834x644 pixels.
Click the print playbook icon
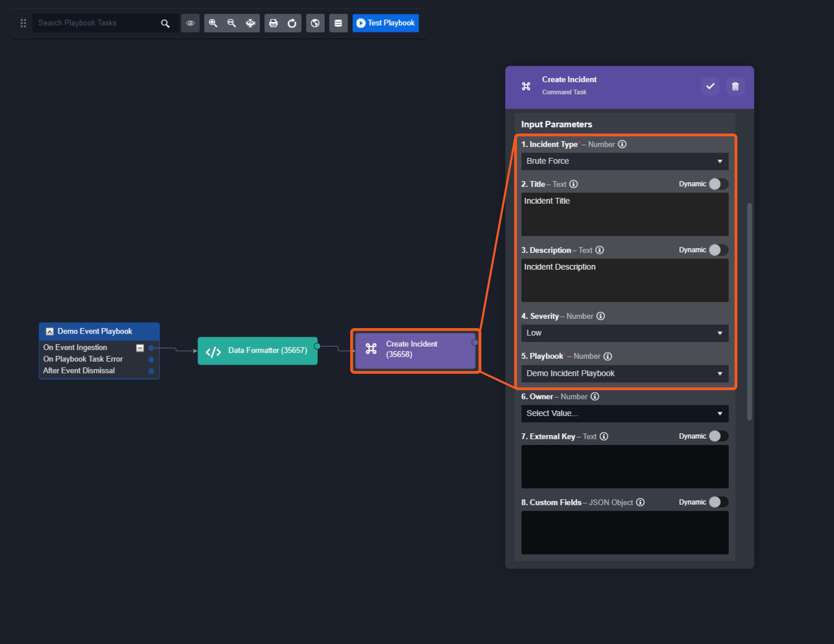273,23
